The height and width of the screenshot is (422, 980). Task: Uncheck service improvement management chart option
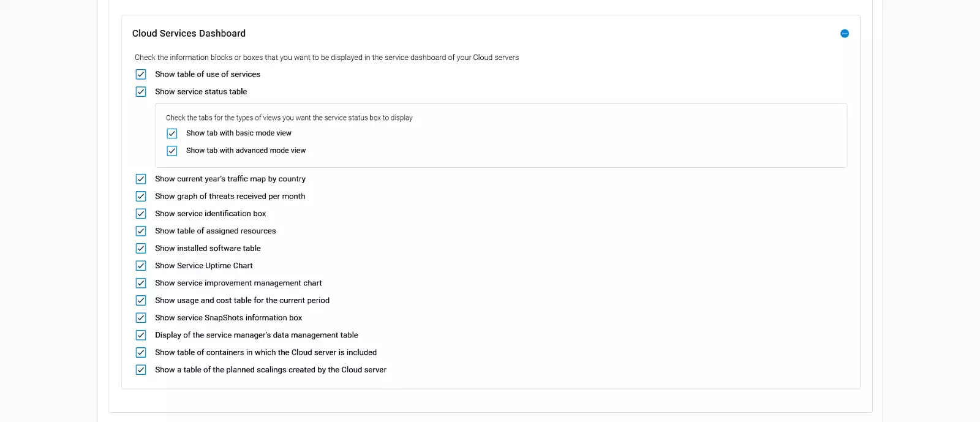click(x=141, y=283)
